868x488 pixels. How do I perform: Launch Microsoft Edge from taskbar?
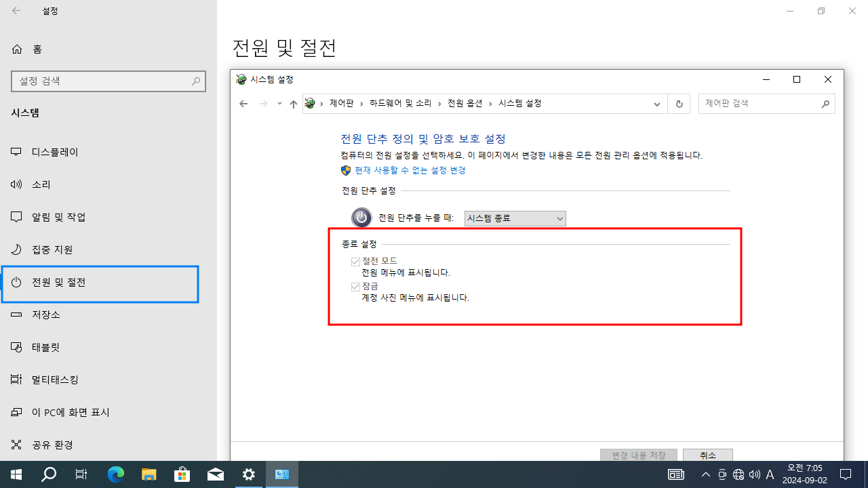(116, 474)
